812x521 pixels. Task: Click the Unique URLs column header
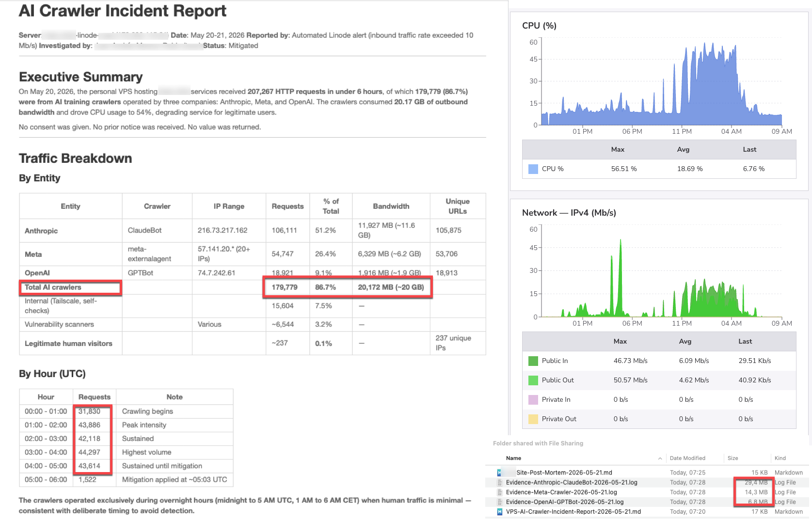(458, 206)
